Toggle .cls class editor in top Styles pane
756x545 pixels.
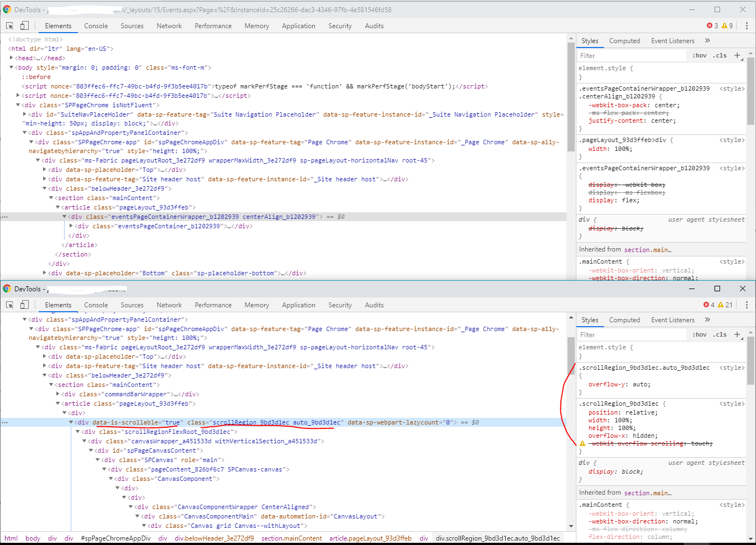[720, 55]
